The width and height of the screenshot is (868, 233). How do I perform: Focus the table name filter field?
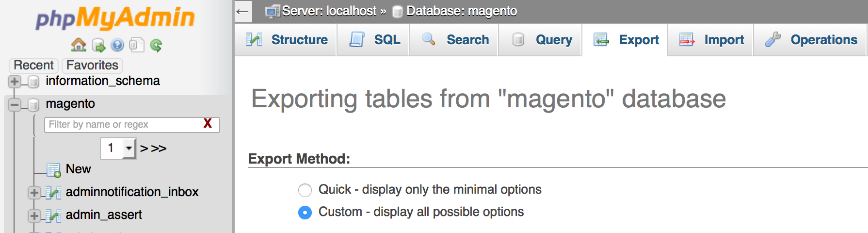click(124, 124)
